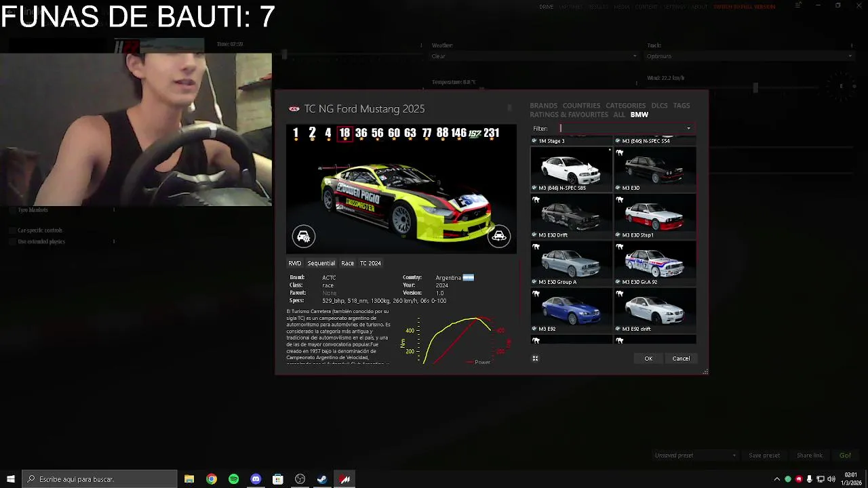Open the Windows Start menu
Screen dimensions: 868x488
point(11,479)
